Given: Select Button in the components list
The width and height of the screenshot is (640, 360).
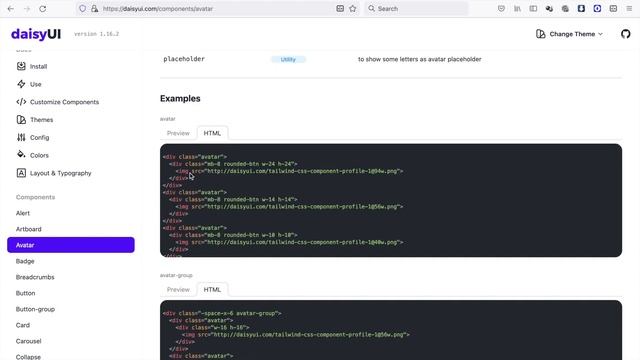Looking at the screenshot, I should coord(25,293).
